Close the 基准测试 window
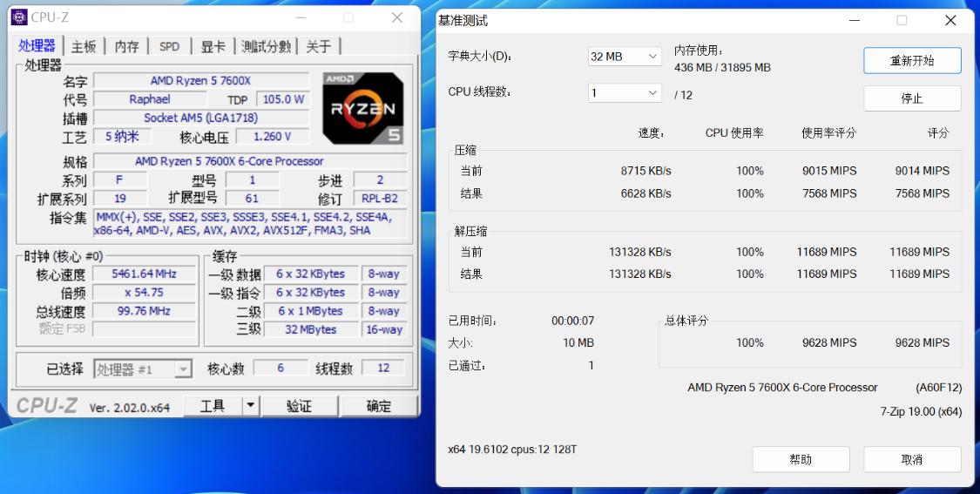980x494 pixels. (950, 21)
